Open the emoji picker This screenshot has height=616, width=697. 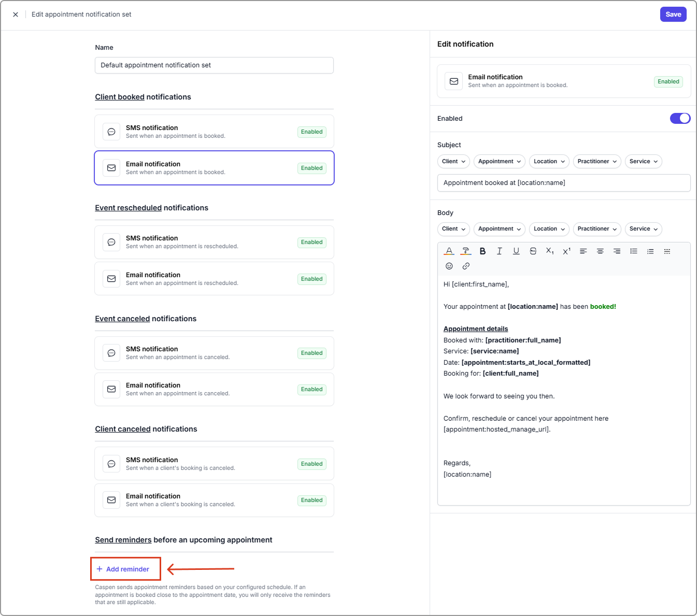(x=449, y=266)
